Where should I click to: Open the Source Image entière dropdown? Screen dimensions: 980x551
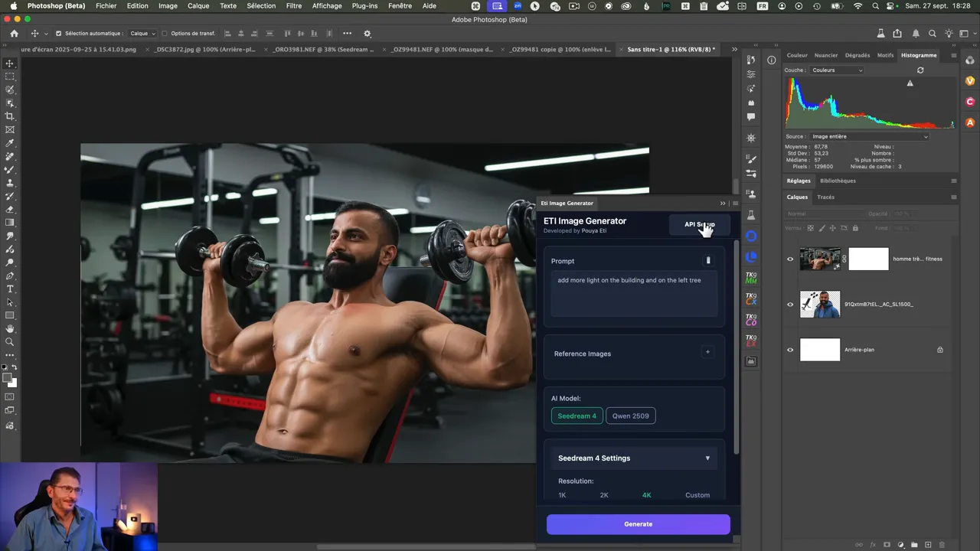pos(869,137)
